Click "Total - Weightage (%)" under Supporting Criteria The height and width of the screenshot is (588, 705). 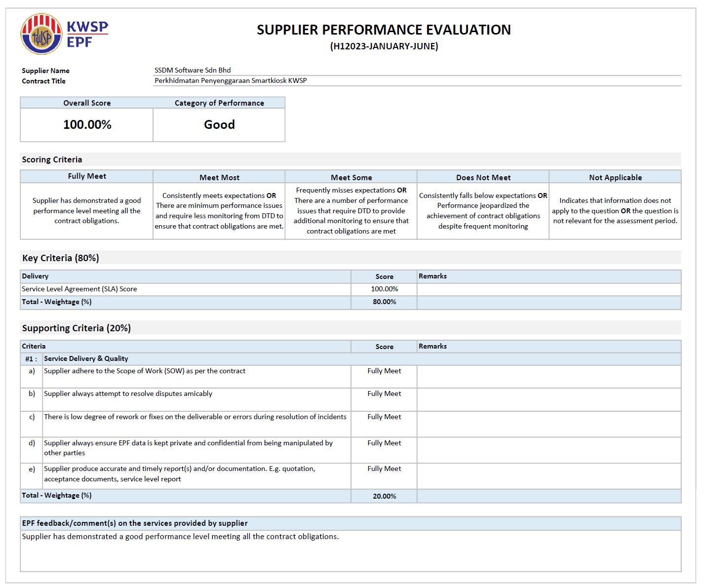pyautogui.click(x=57, y=495)
